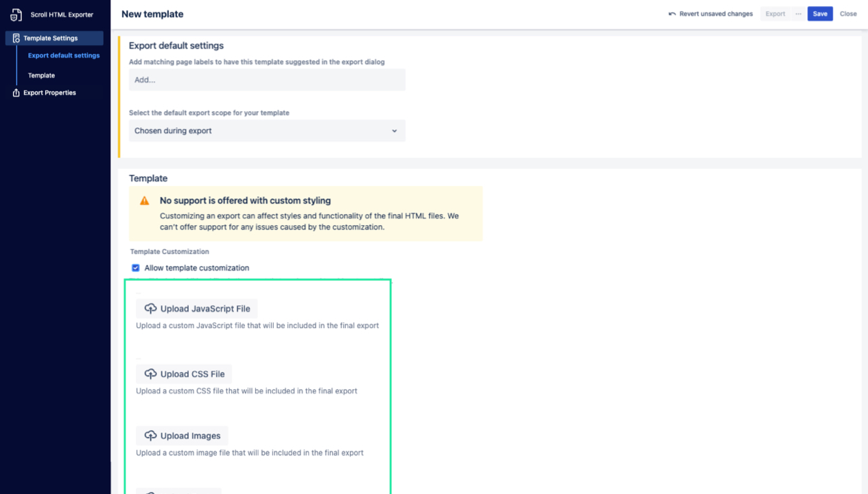The height and width of the screenshot is (494, 868).
Task: Click the revert undo arrow icon
Action: tap(672, 14)
